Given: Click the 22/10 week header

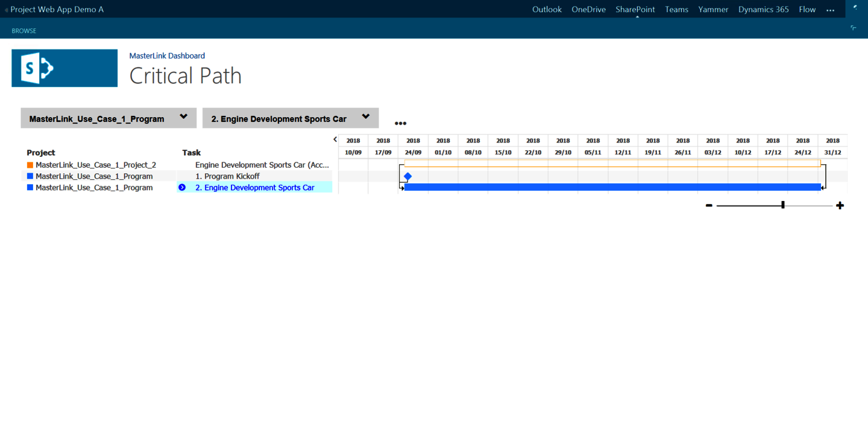Looking at the screenshot, I should pyautogui.click(x=533, y=153).
